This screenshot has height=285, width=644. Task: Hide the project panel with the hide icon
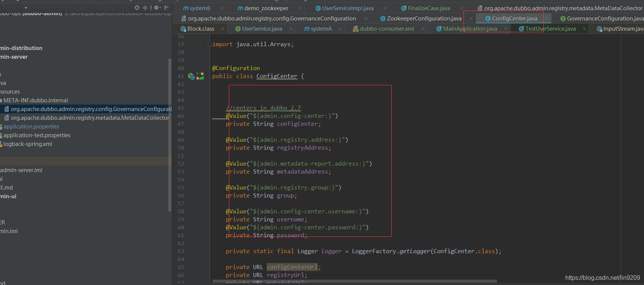click(166, 8)
